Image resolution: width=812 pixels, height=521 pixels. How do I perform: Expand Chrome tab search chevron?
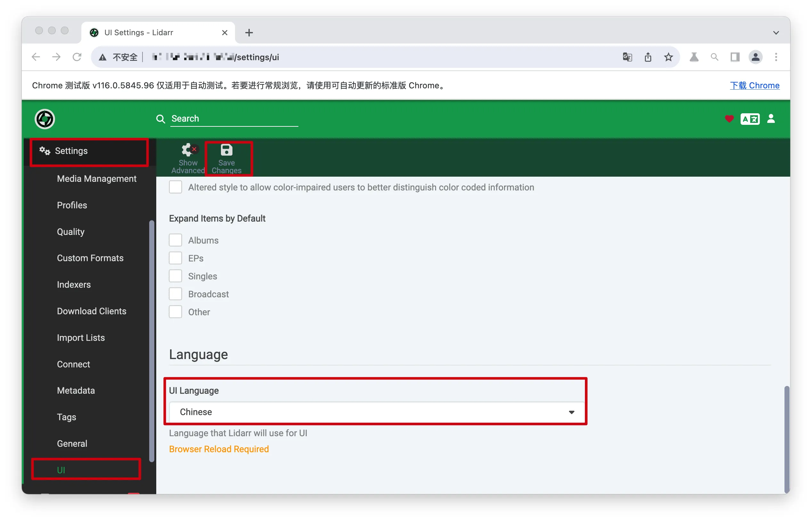click(776, 33)
